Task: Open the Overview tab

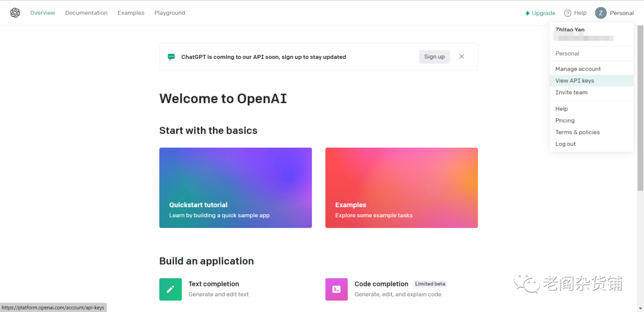Action: click(x=42, y=13)
